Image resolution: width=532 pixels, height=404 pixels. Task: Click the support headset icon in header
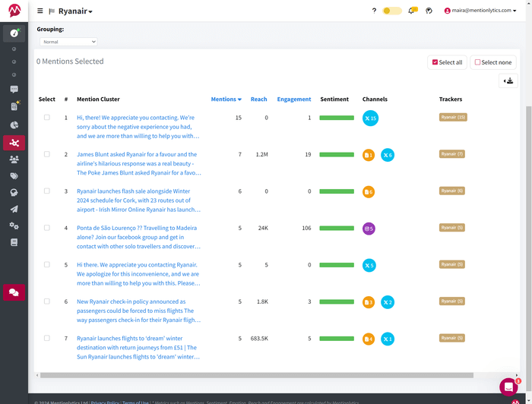click(x=429, y=11)
